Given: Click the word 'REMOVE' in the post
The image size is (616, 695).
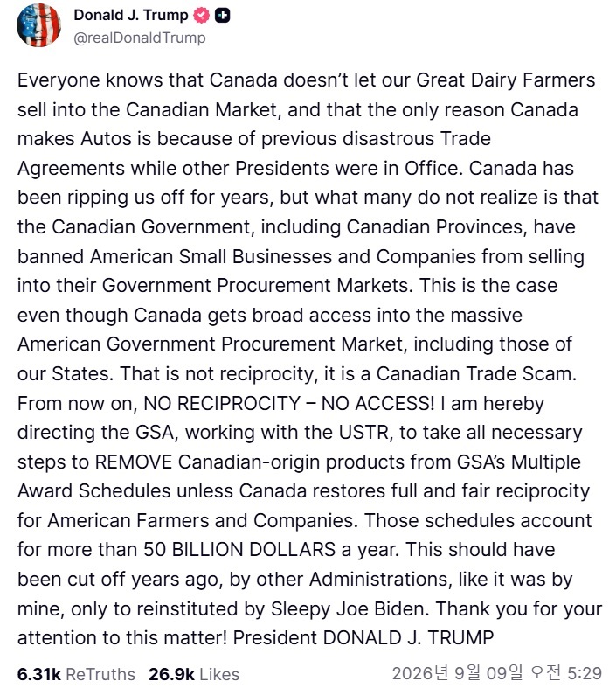Looking at the screenshot, I should 134,462.
